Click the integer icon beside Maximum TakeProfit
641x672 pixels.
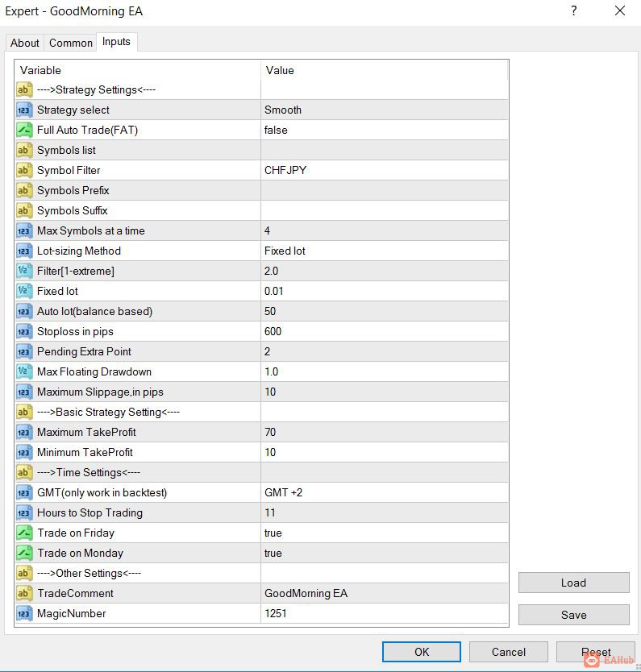click(x=24, y=432)
